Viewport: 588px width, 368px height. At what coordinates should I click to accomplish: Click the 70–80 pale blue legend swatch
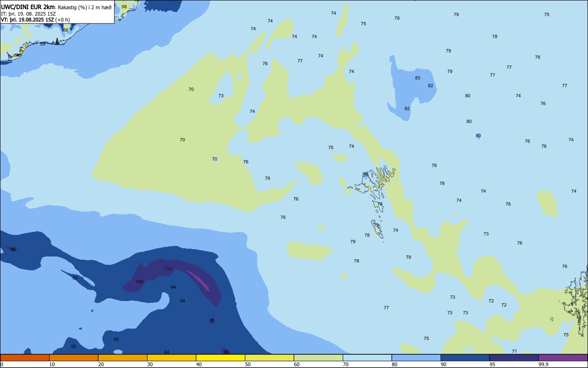[x=367, y=357]
